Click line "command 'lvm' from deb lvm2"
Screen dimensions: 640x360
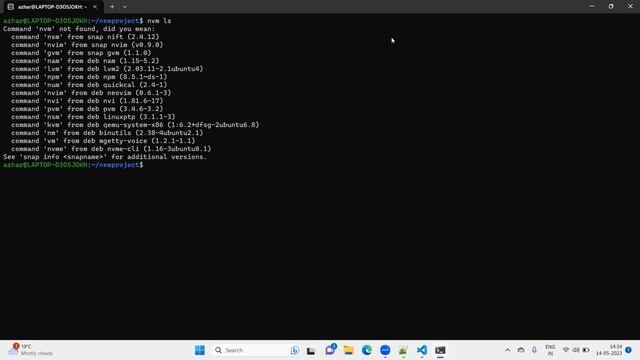(x=107, y=69)
